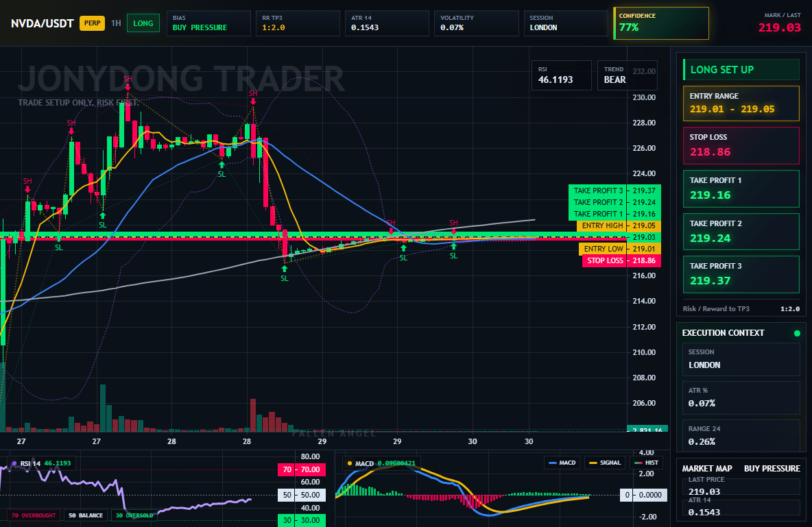Viewport: 812px width, 527px height.
Task: Click the Volatility 0.07% header card
Action: tap(477, 23)
